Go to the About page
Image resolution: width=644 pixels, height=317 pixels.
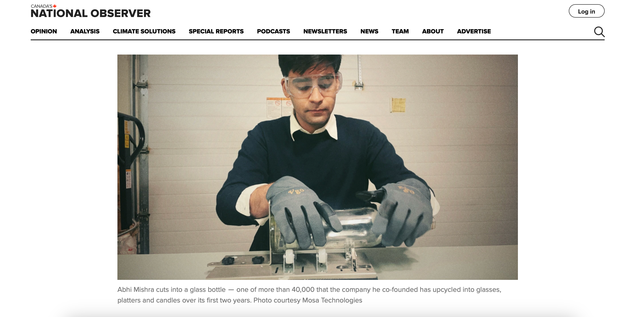coord(433,31)
